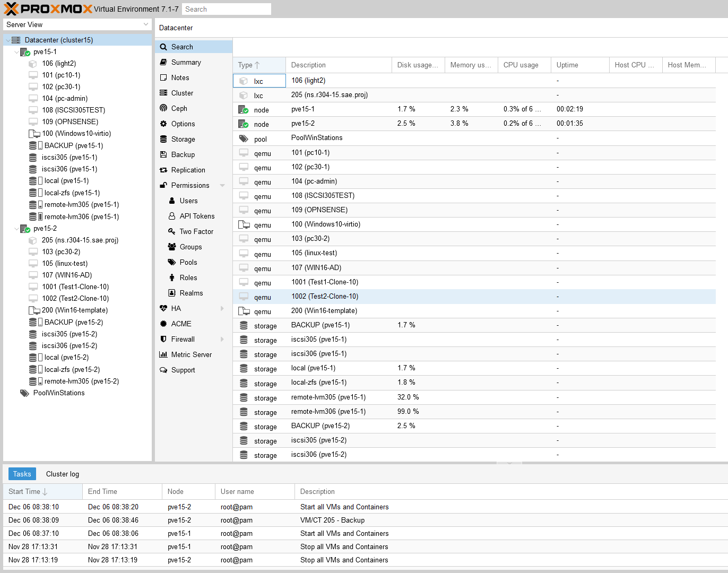Click the Roles figure icon
The width and height of the screenshot is (728, 573).
coord(172,277)
